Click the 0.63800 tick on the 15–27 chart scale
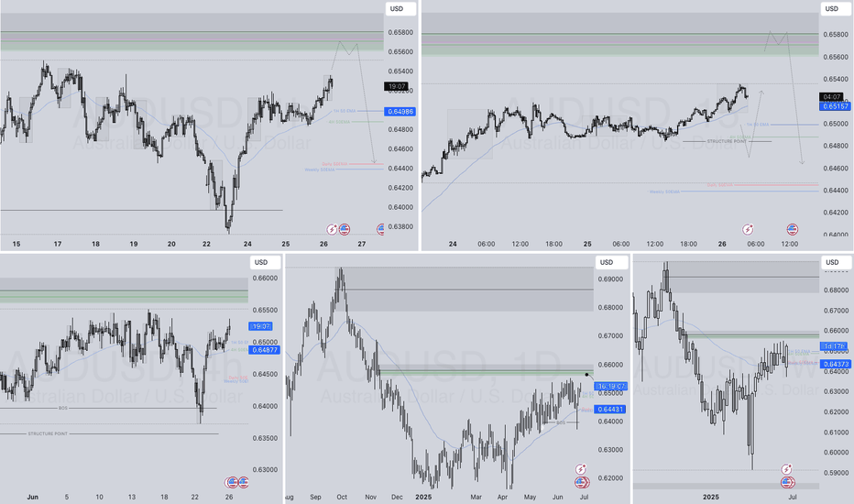The image size is (854, 504). coord(400,226)
